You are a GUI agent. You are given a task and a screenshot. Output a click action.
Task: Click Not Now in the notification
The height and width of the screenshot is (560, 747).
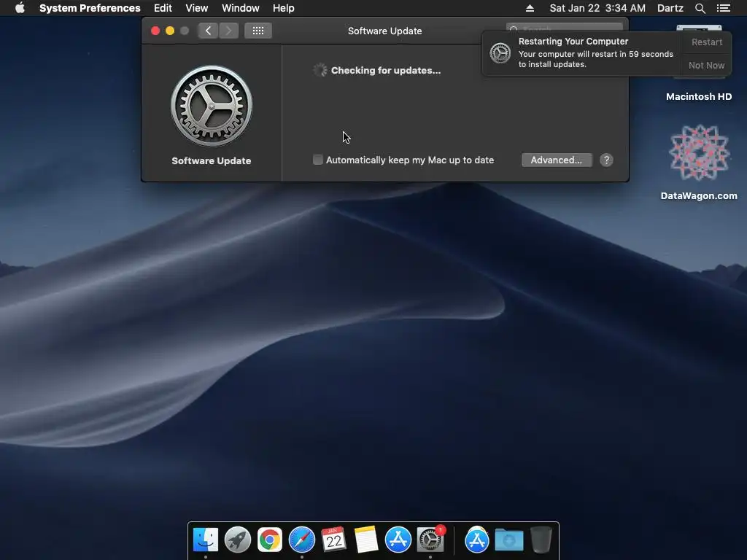pos(706,65)
